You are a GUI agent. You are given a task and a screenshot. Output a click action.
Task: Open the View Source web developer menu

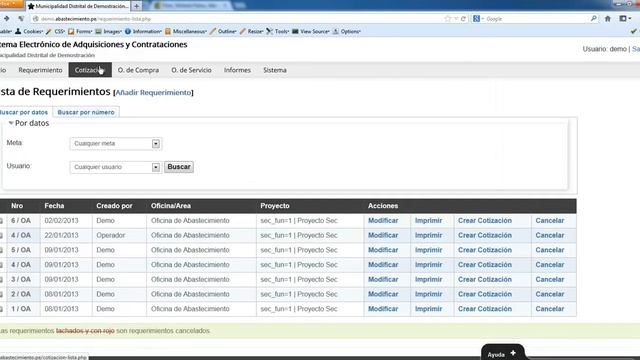311,31
